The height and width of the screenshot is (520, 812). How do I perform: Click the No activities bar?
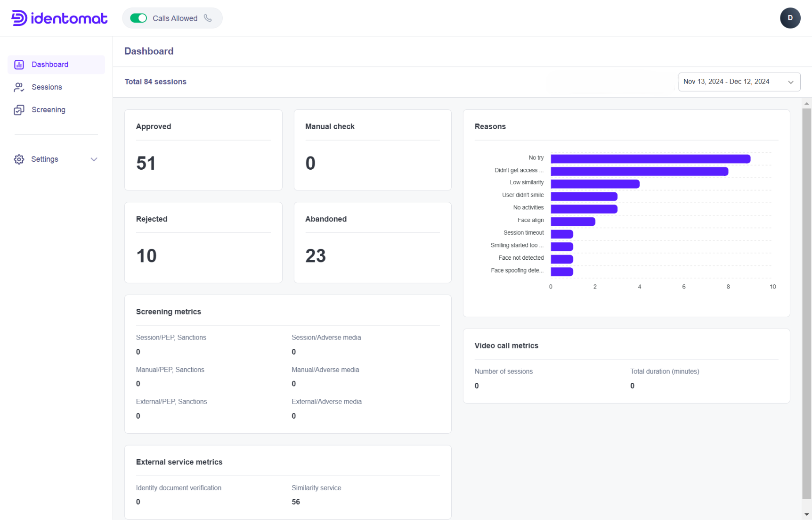[x=584, y=209]
